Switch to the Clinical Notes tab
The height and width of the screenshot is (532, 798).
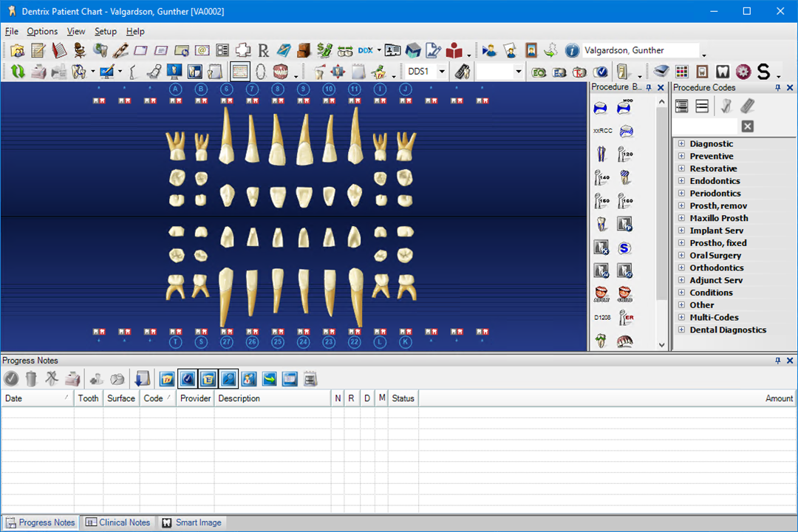tap(117, 522)
